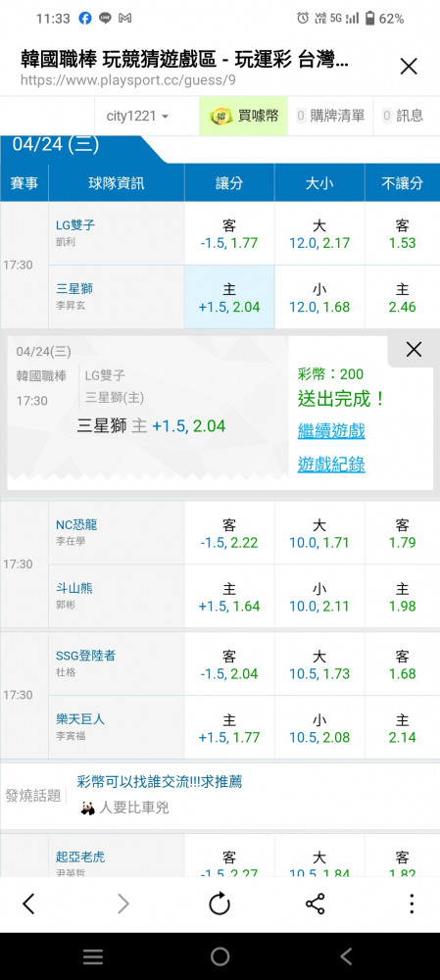
Task: Open the LG雙子 team link
Action: point(75,225)
